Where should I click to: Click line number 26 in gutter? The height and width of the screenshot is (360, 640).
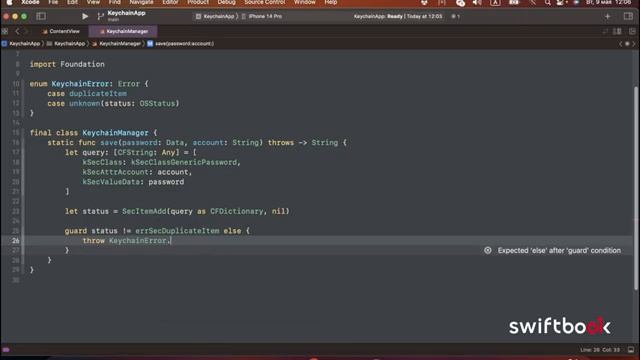16,240
